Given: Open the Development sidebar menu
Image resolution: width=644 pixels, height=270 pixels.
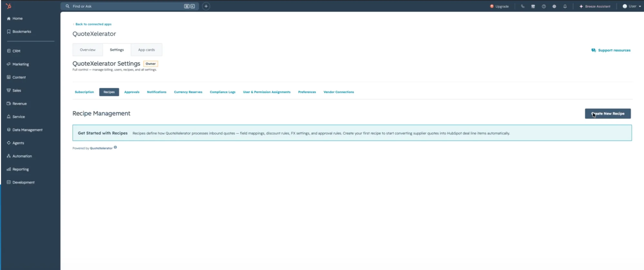Looking at the screenshot, I should [x=21, y=182].
